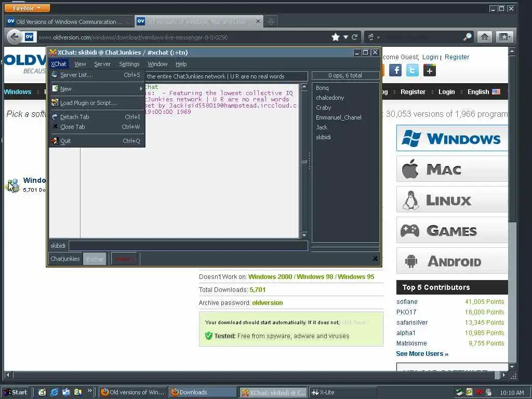The width and height of the screenshot is (532, 399).
Task: Open the Help menu in XChat
Action: pyautogui.click(x=181, y=64)
